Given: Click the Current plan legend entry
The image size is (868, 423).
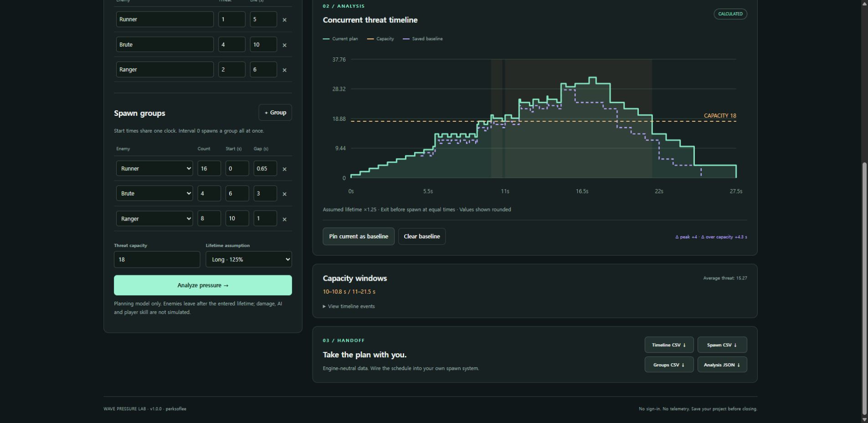Looking at the screenshot, I should [340, 39].
